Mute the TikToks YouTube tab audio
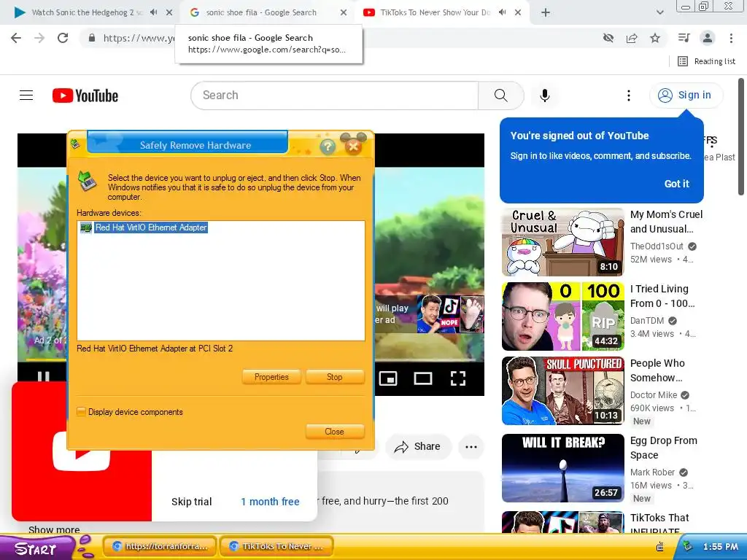Screen dimensions: 747x560 click(502, 12)
